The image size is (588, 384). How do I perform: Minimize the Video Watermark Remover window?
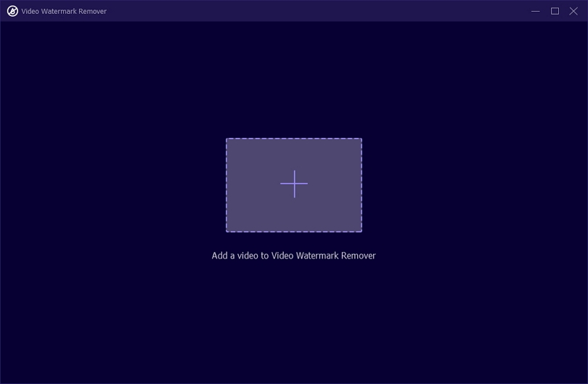(x=536, y=11)
